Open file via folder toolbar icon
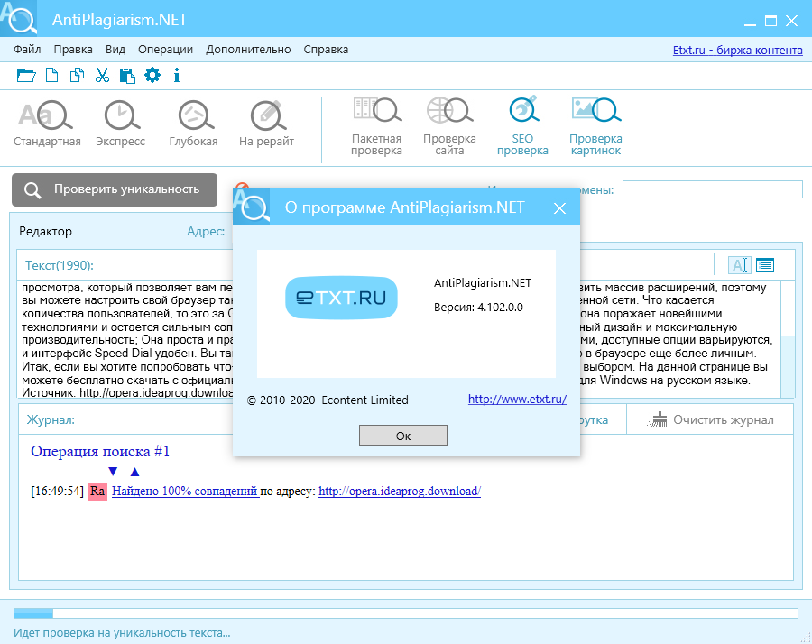812x644 pixels. tap(26, 76)
